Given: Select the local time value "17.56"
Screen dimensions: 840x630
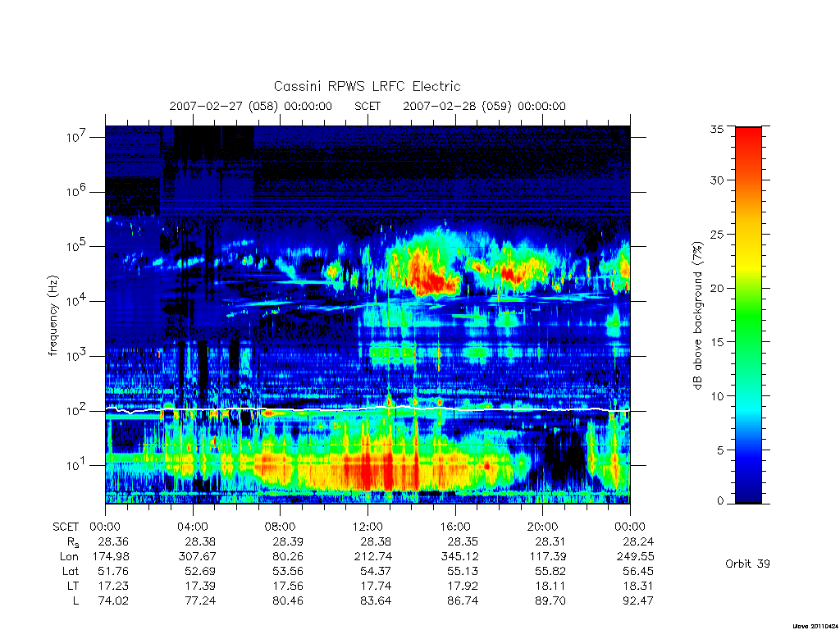Looking at the screenshot, I should tap(288, 586).
